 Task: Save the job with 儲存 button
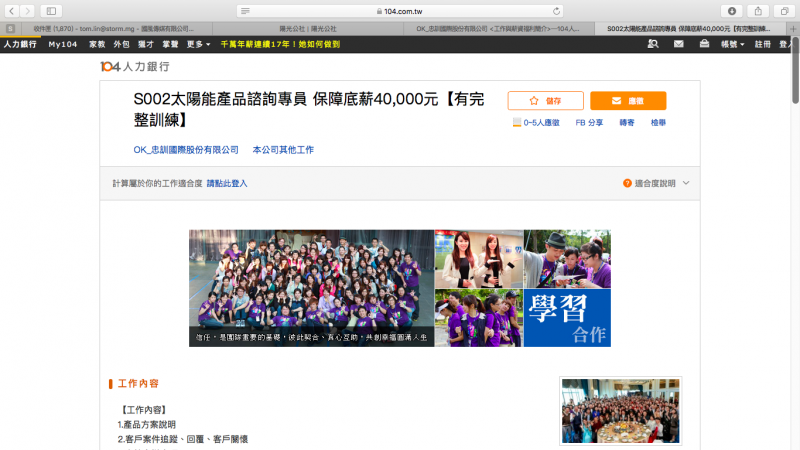pos(545,101)
